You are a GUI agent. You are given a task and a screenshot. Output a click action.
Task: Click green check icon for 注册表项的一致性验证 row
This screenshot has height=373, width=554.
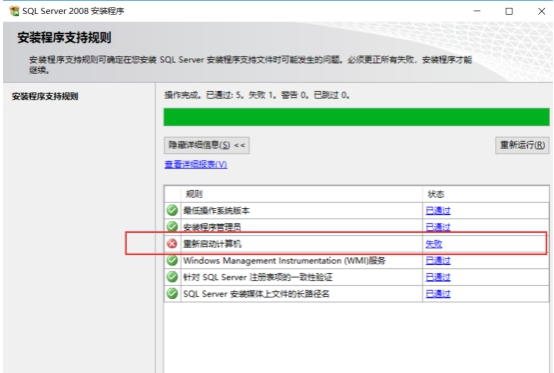[172, 277]
